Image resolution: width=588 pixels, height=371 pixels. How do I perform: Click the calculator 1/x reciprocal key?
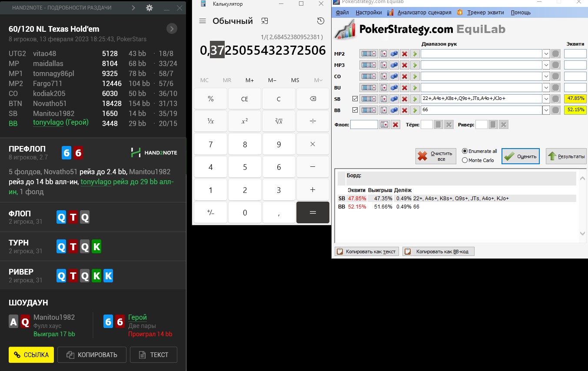211,121
